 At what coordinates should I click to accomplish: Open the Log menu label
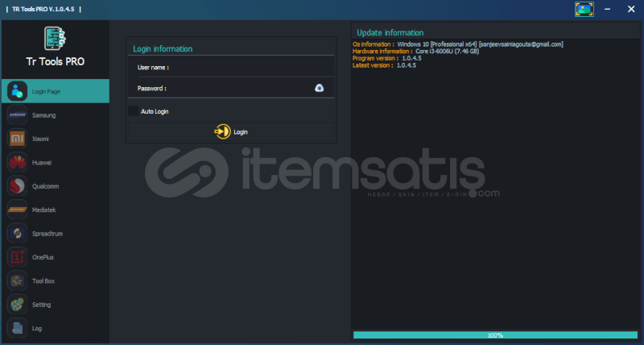point(37,329)
